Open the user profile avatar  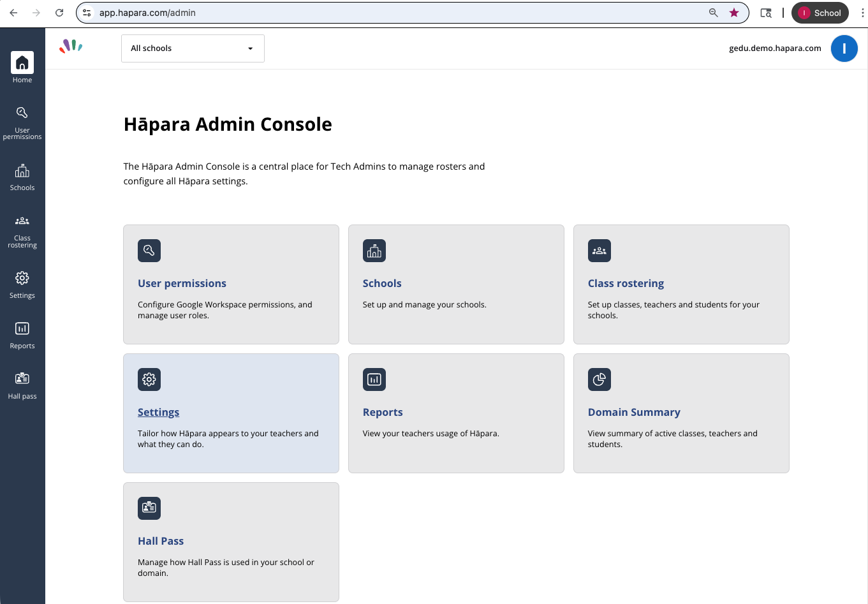click(844, 48)
